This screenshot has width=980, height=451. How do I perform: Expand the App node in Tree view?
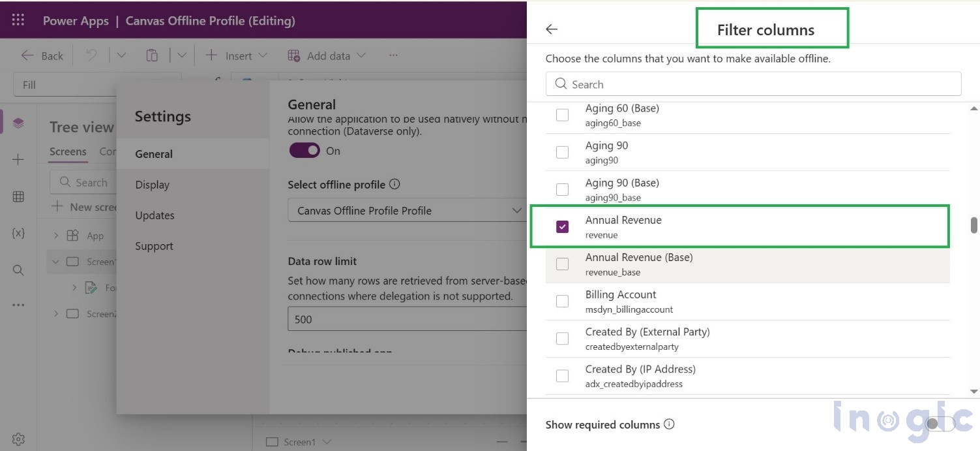pyautogui.click(x=56, y=235)
